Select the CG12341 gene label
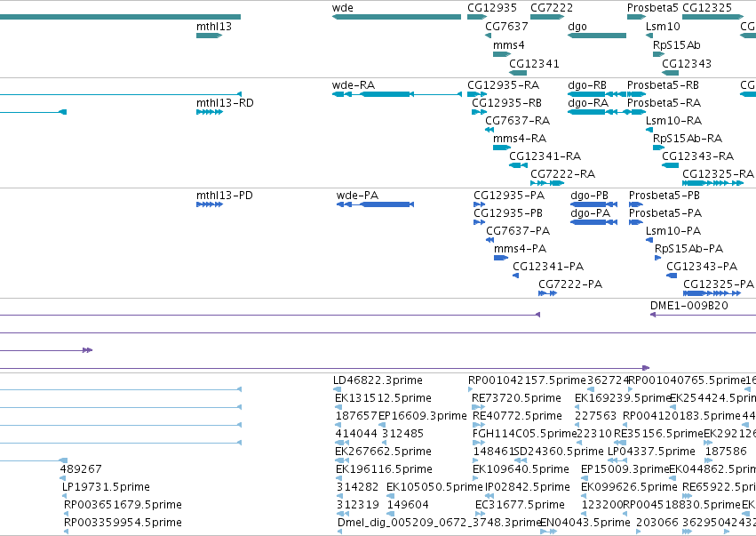756x536 pixels. click(x=534, y=63)
